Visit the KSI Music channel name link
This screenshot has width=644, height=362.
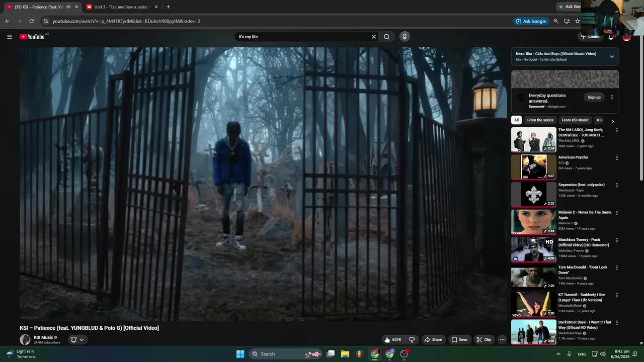coord(43,337)
